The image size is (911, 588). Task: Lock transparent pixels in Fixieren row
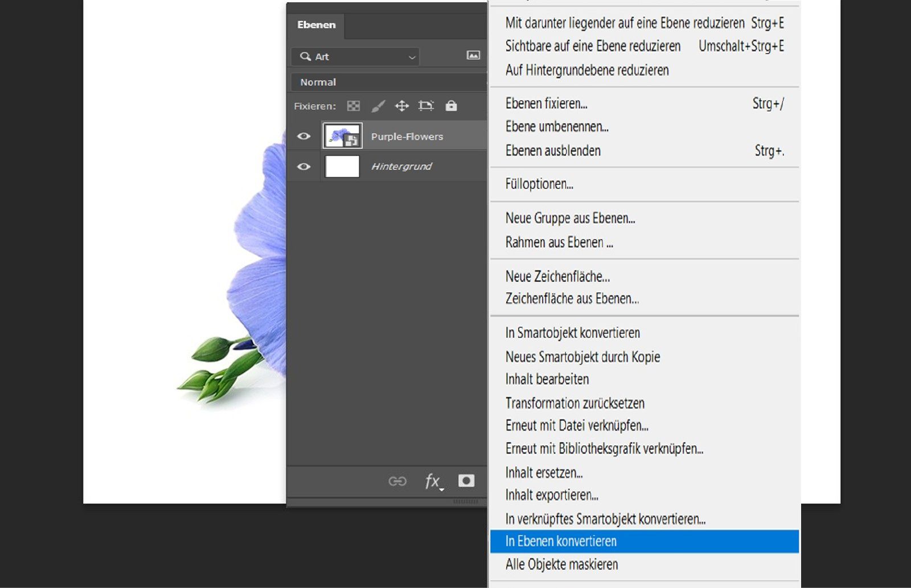pos(354,106)
